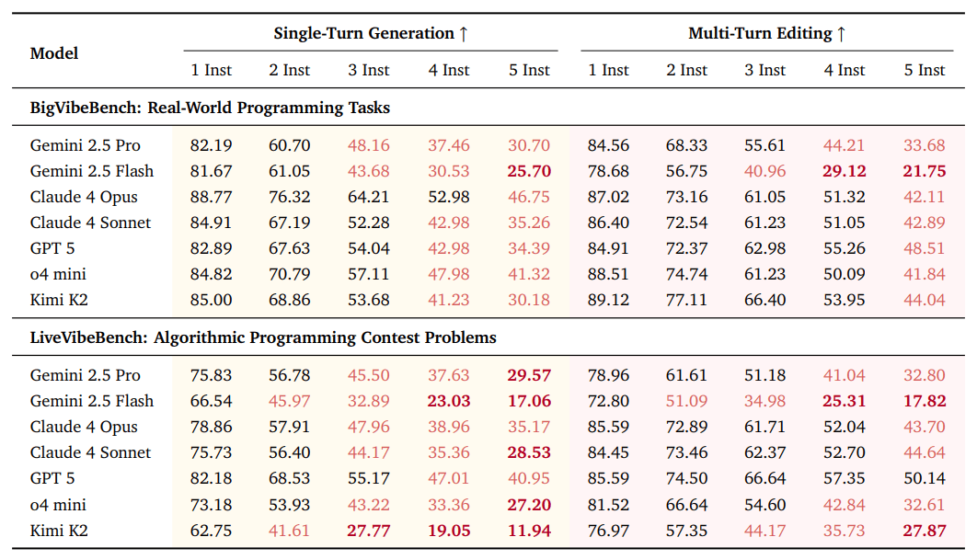This screenshot has width=977, height=560.
Task: Click the 89.12 score for Kimi K2
Action: tap(608, 300)
